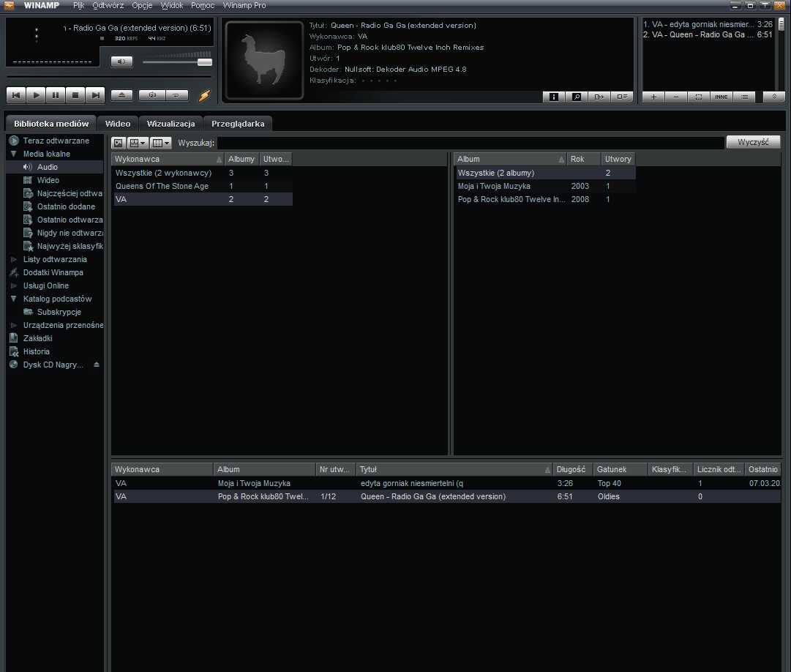Toggle the album art view button beside search
Viewport: 791px width, 672px height.
[x=118, y=143]
